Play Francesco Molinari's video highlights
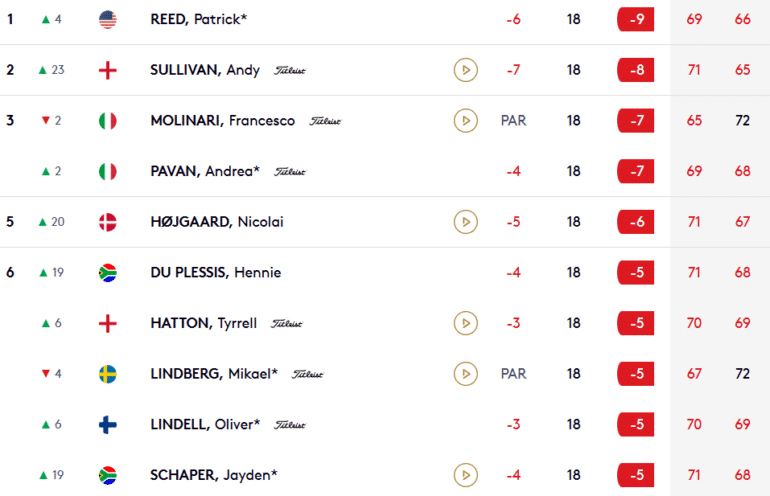The width and height of the screenshot is (770, 496). tap(464, 121)
